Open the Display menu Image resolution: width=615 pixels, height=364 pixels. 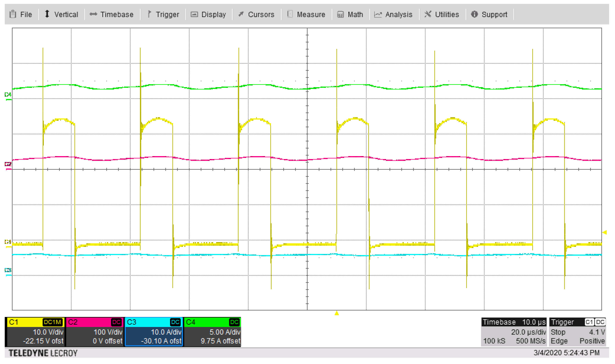[209, 15]
